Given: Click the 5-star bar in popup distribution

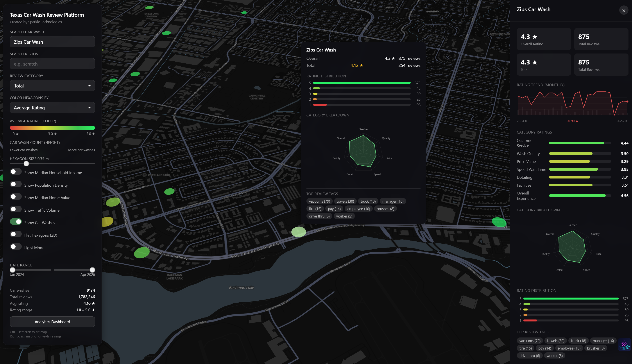Looking at the screenshot, I should click(x=362, y=83).
